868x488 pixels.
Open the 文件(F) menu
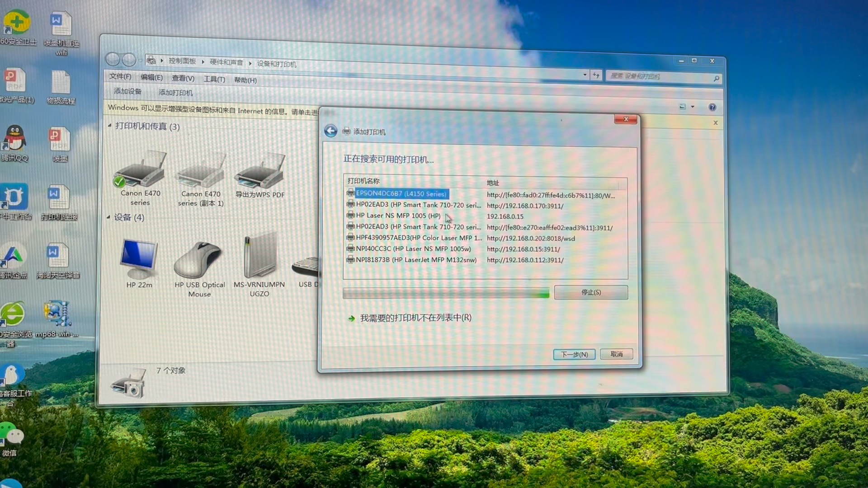click(x=120, y=76)
